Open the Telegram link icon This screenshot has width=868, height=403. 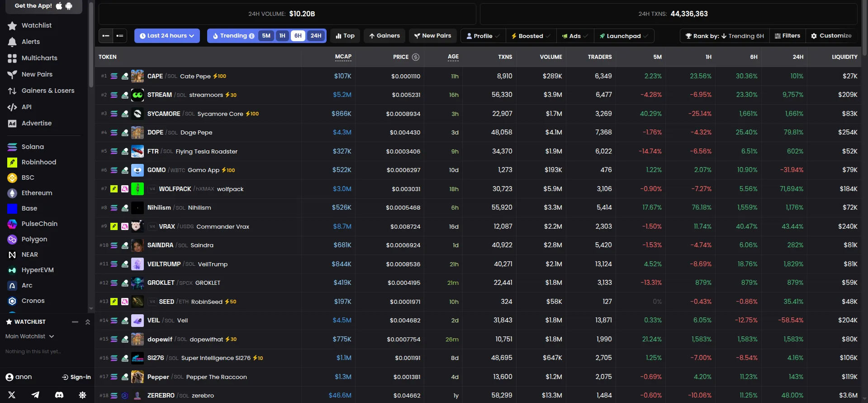[35, 395]
